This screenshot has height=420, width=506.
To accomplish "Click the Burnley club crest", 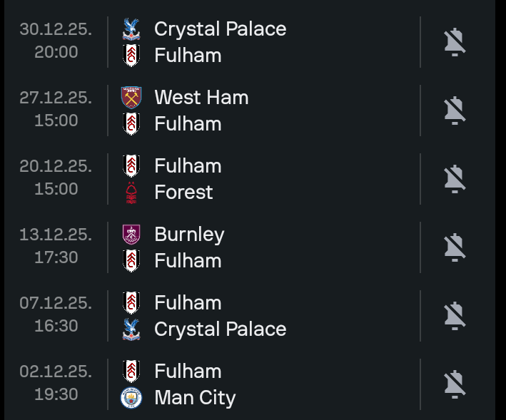I will [x=131, y=235].
